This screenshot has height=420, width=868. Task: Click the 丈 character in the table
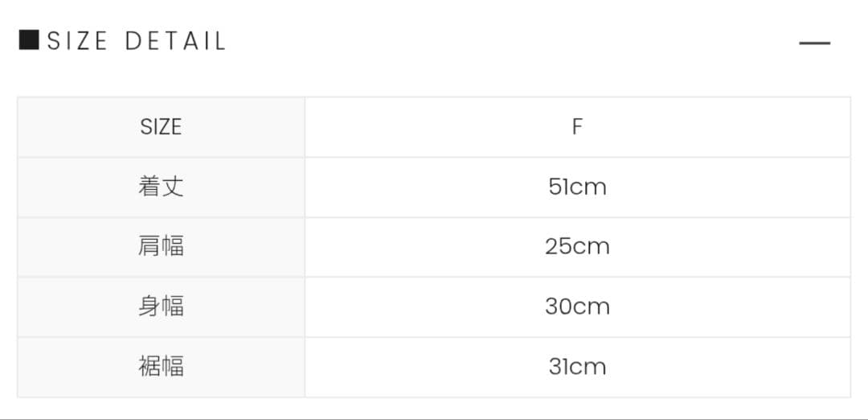(x=173, y=187)
